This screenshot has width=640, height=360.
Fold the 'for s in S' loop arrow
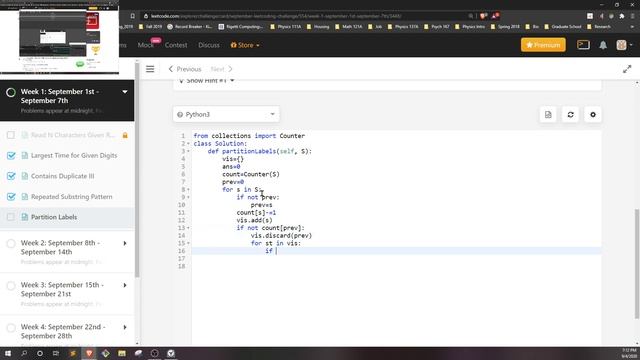coord(188,189)
